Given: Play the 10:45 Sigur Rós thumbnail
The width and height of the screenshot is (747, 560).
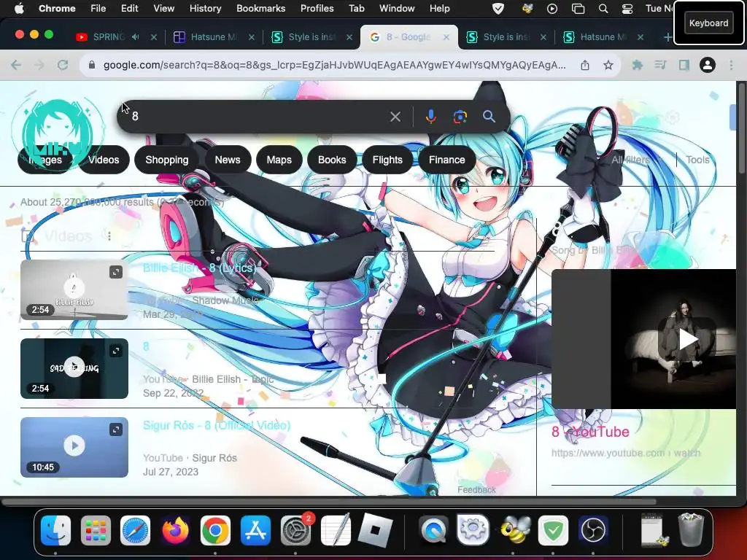Looking at the screenshot, I should point(74,447).
